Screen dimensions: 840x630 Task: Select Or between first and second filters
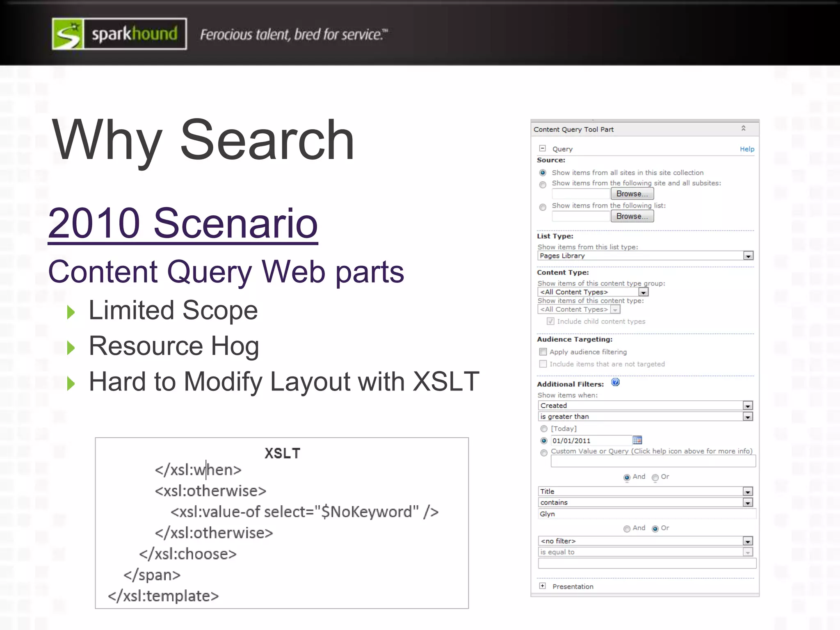(x=655, y=477)
